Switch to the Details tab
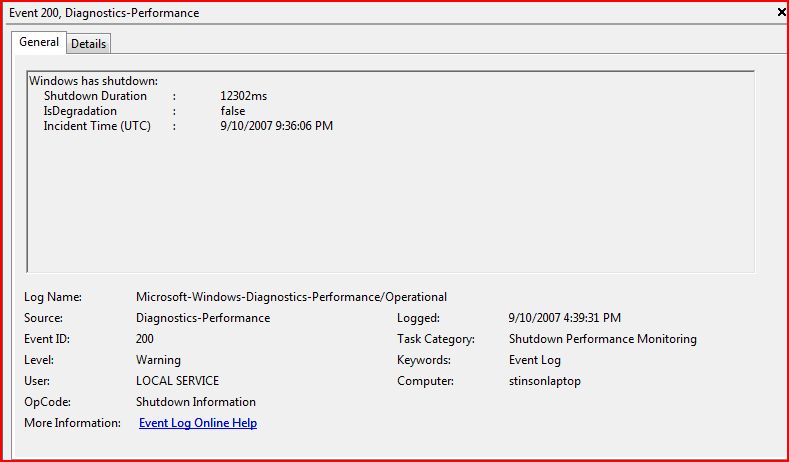This screenshot has width=789, height=462. pyautogui.click(x=89, y=44)
